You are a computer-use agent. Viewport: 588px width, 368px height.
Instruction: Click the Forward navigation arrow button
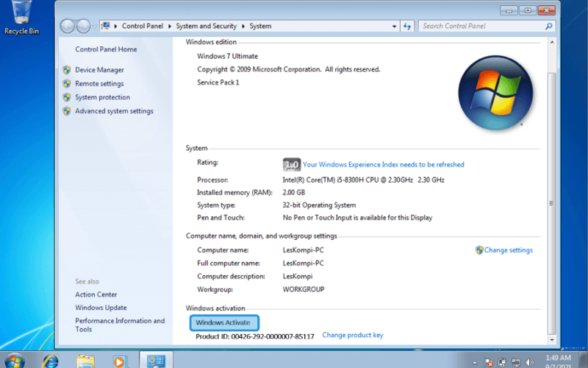83,26
